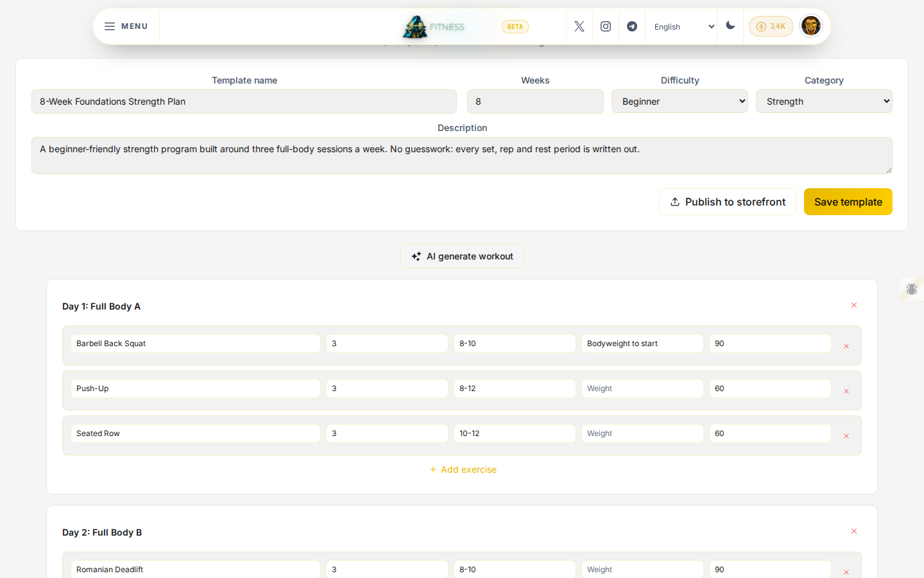The width and height of the screenshot is (924, 578).
Task: Click the BETA badge
Action: tap(515, 26)
